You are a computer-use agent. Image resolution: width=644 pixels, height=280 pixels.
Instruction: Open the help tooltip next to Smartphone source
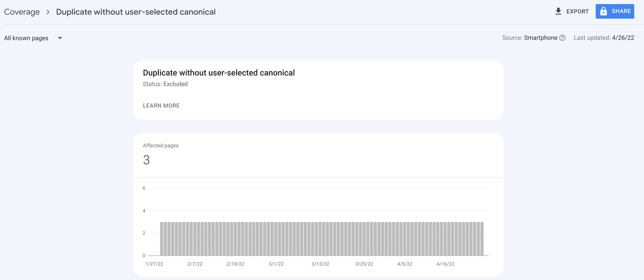click(x=562, y=38)
